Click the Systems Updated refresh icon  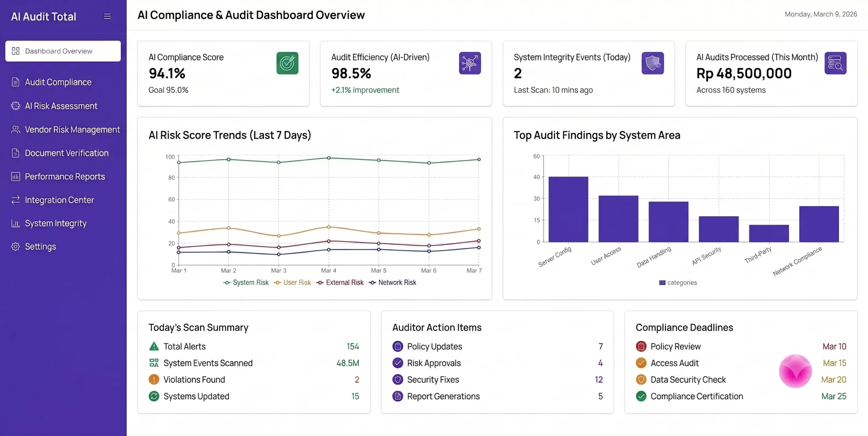click(x=154, y=396)
